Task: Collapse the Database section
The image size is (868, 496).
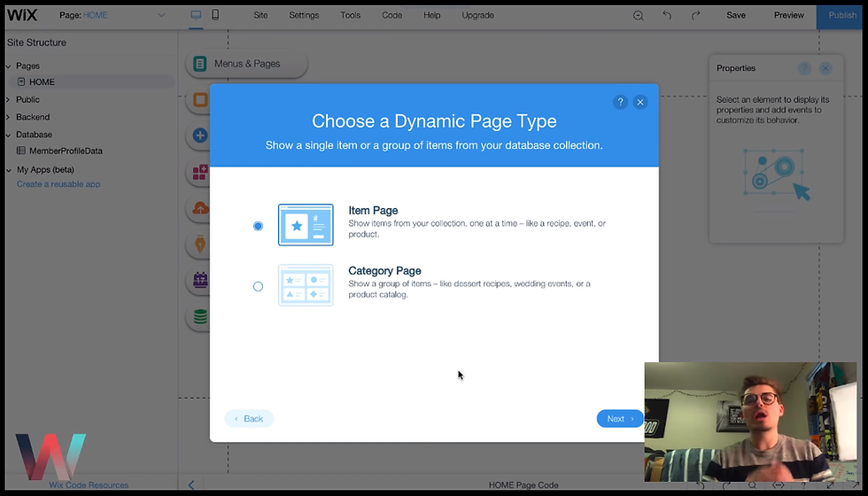Action: (8, 135)
